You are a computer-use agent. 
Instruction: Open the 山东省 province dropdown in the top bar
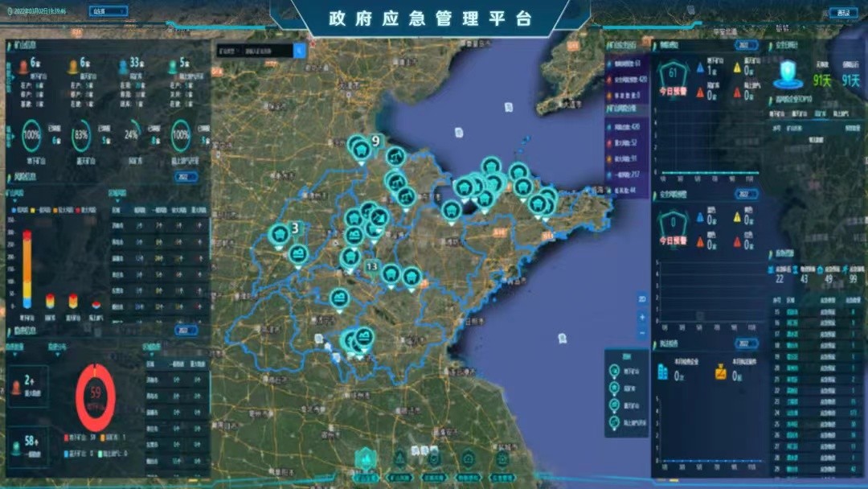109,12
